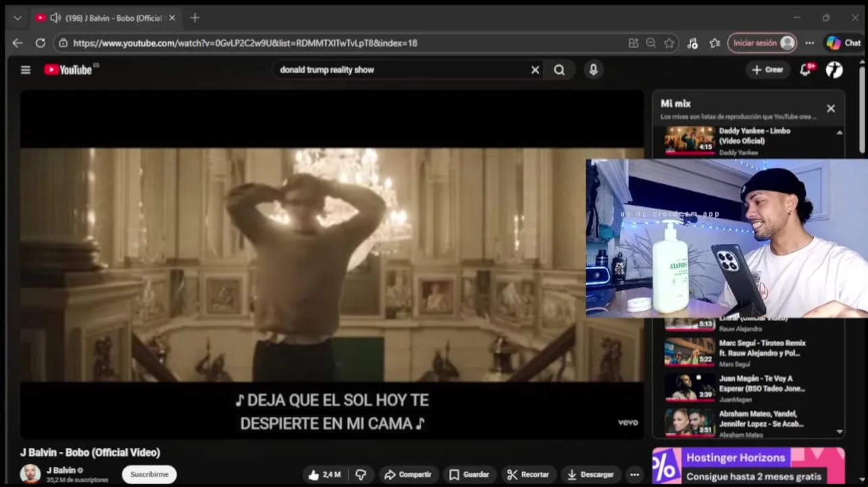Dislike the video thumbs down
This screenshot has width=868, height=487.
click(361, 474)
